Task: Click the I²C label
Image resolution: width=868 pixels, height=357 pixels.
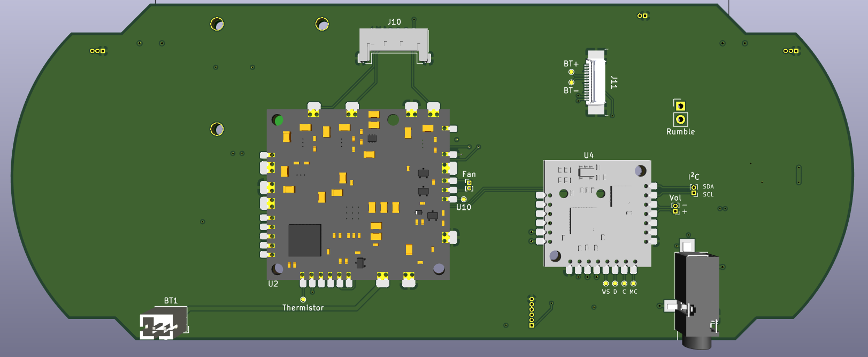Action: pyautogui.click(x=694, y=176)
